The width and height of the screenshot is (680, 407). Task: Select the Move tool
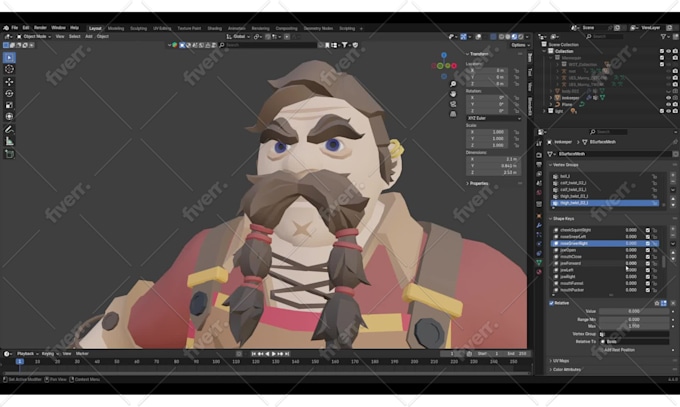9,82
